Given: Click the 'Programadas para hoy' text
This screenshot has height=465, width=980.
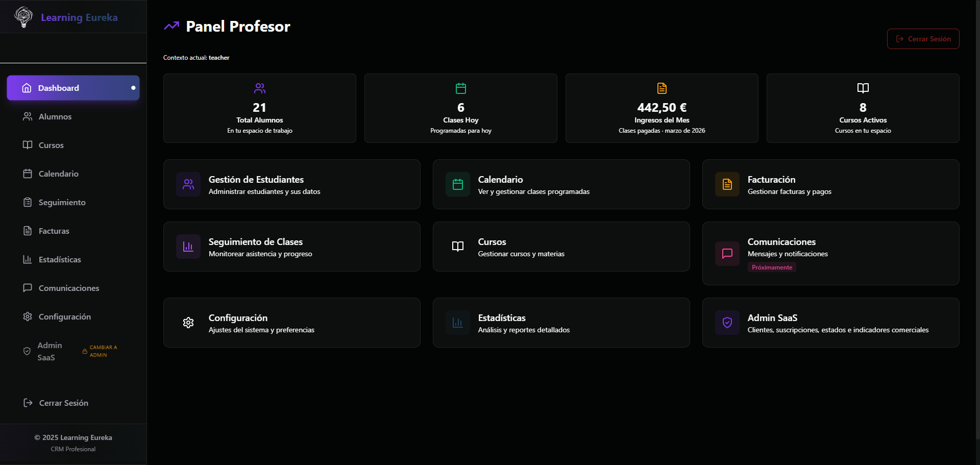Looking at the screenshot, I should (461, 131).
